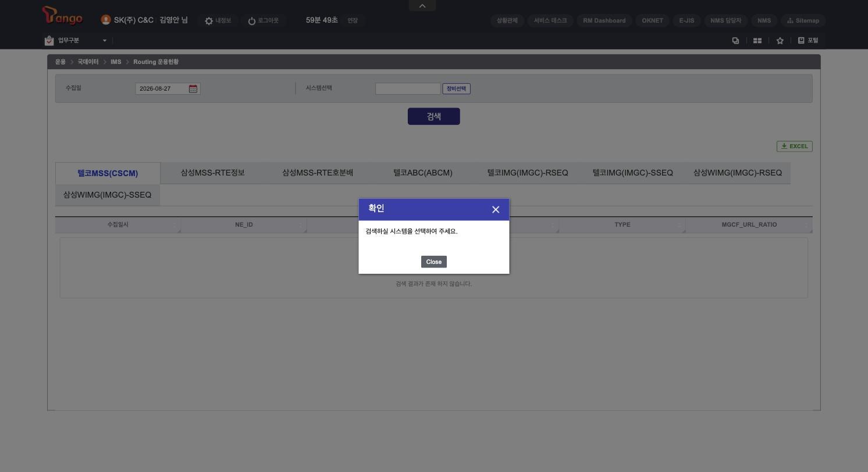
Task: Click the 로그아웃 logout button
Action: (x=263, y=20)
